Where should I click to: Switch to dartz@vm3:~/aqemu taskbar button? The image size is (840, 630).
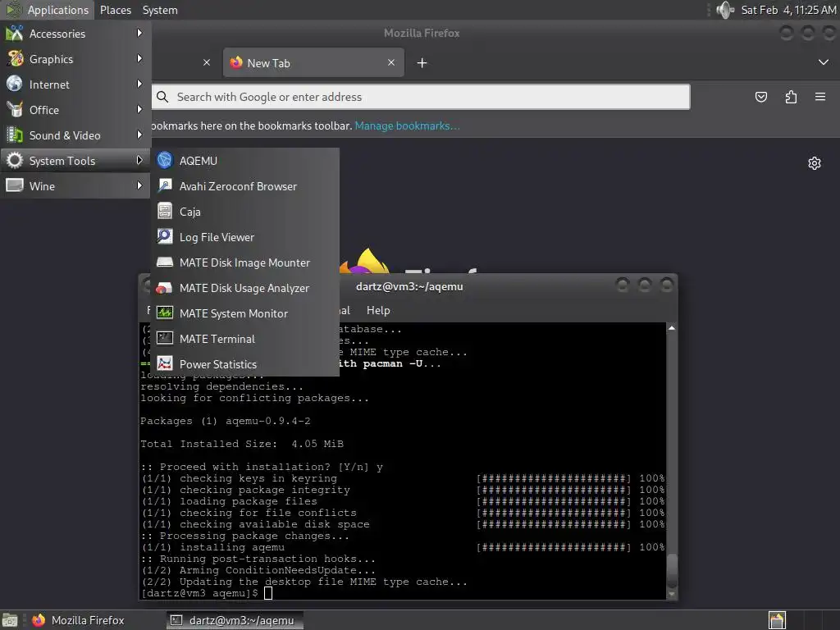235,620
